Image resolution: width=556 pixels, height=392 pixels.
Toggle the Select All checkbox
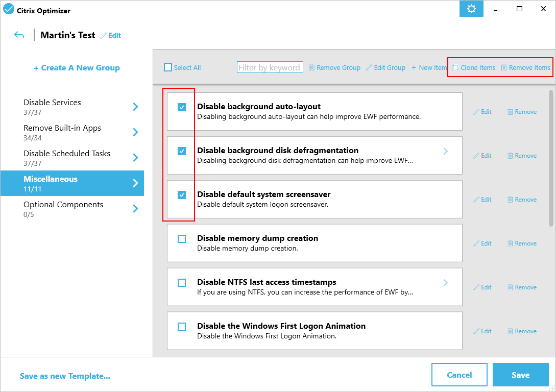(x=168, y=67)
